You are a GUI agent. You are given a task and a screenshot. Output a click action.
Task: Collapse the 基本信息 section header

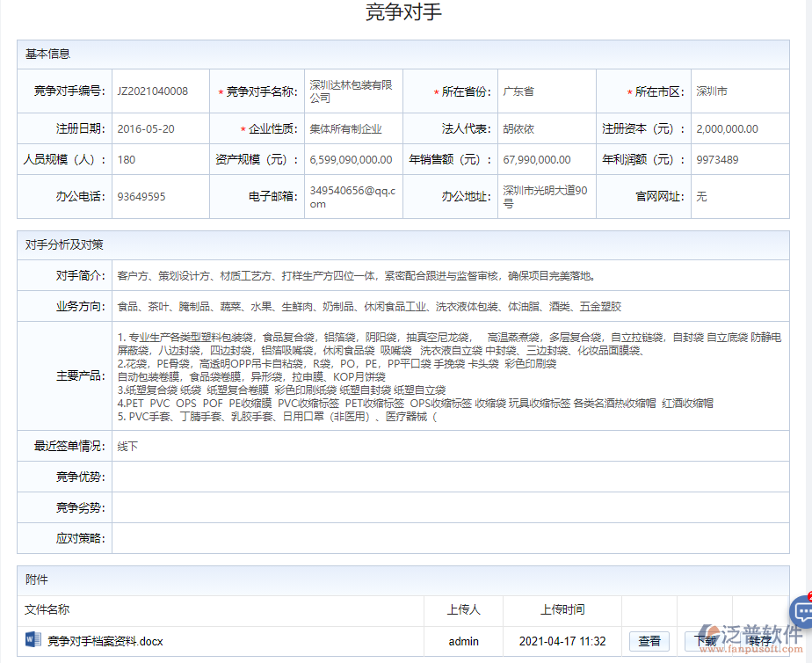48,55
